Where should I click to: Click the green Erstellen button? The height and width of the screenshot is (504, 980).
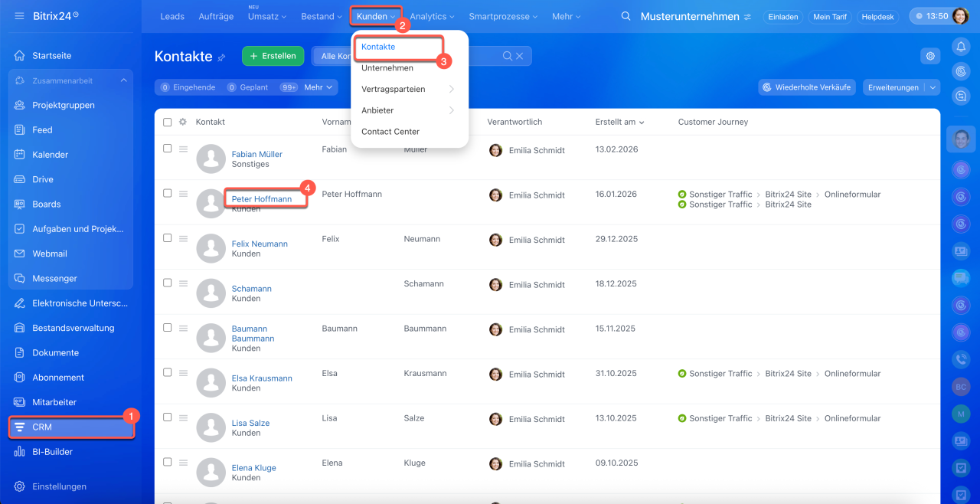(x=273, y=56)
